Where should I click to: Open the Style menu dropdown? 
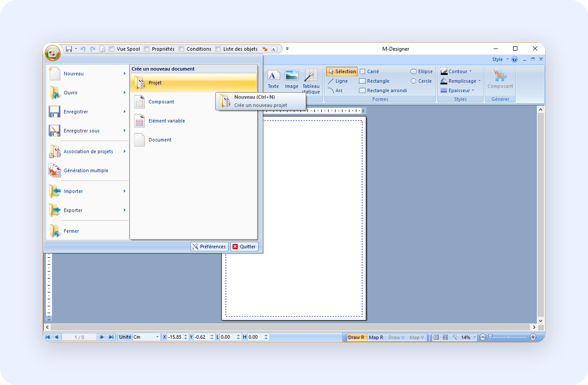[x=500, y=59]
